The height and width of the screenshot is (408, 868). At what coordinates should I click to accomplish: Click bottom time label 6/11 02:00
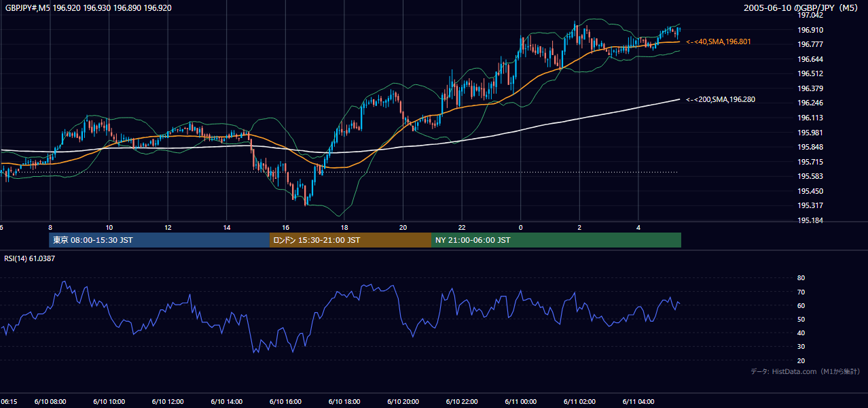coord(579,402)
